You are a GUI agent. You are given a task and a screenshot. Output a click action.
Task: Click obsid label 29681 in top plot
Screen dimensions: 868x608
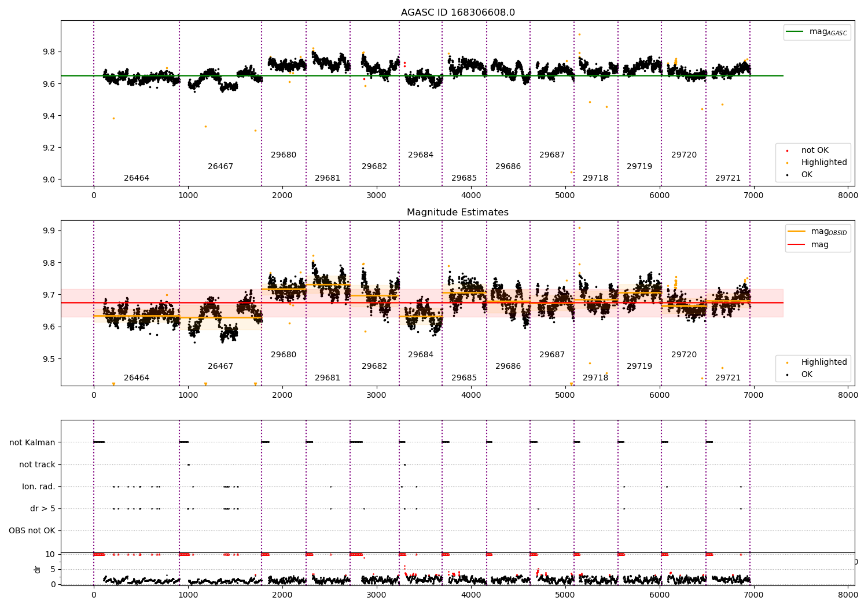point(328,178)
